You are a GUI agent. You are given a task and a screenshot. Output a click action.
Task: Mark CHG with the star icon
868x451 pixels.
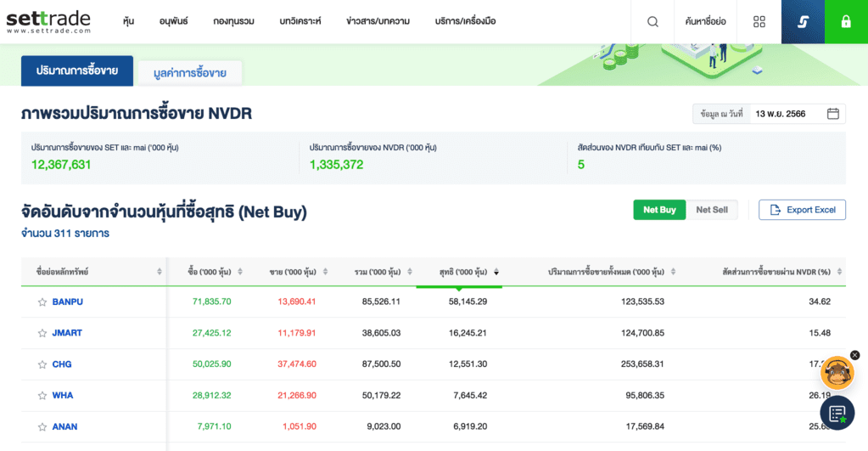point(42,364)
